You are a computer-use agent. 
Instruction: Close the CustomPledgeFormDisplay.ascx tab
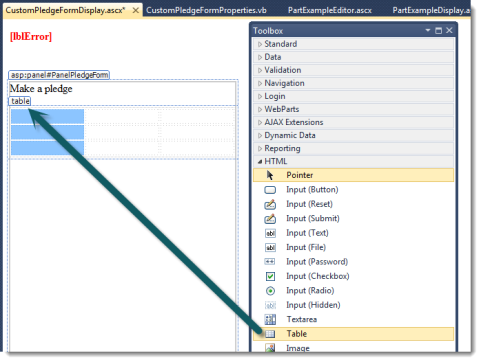[x=135, y=10]
